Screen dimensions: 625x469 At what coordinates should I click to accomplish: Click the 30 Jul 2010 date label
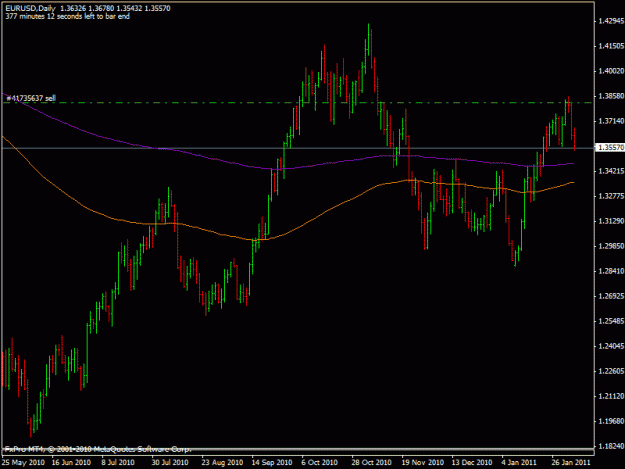(170, 463)
